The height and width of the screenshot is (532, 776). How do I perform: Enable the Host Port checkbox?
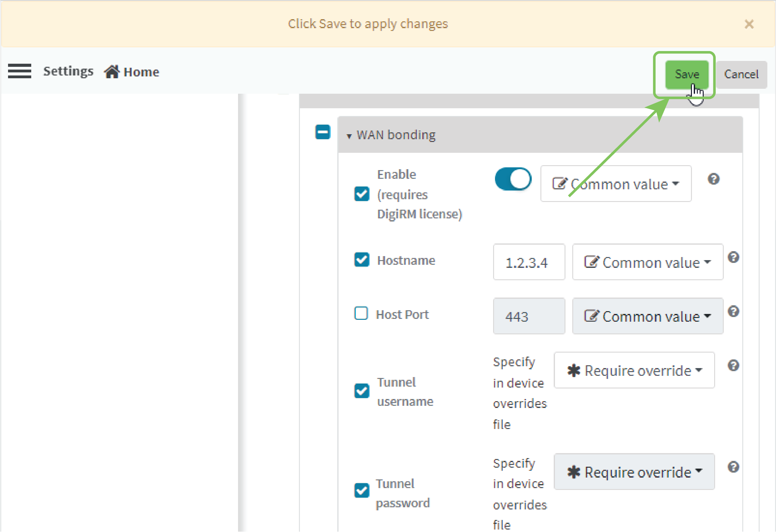click(x=361, y=313)
